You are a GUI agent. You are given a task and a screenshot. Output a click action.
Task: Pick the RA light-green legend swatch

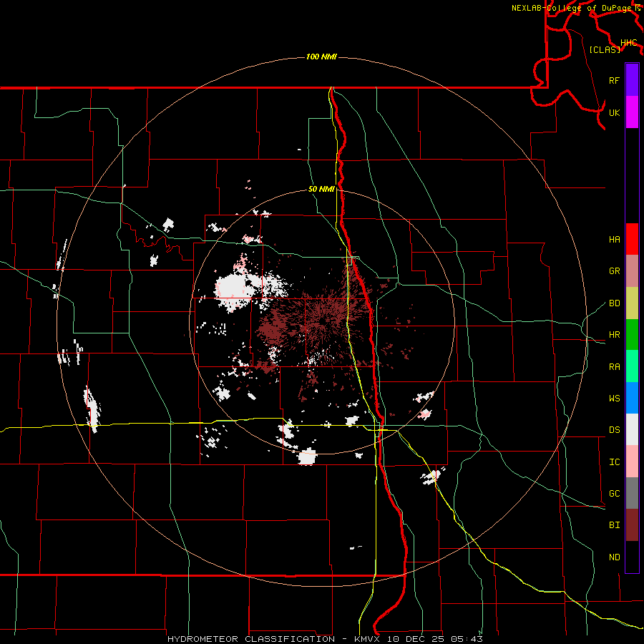632,366
